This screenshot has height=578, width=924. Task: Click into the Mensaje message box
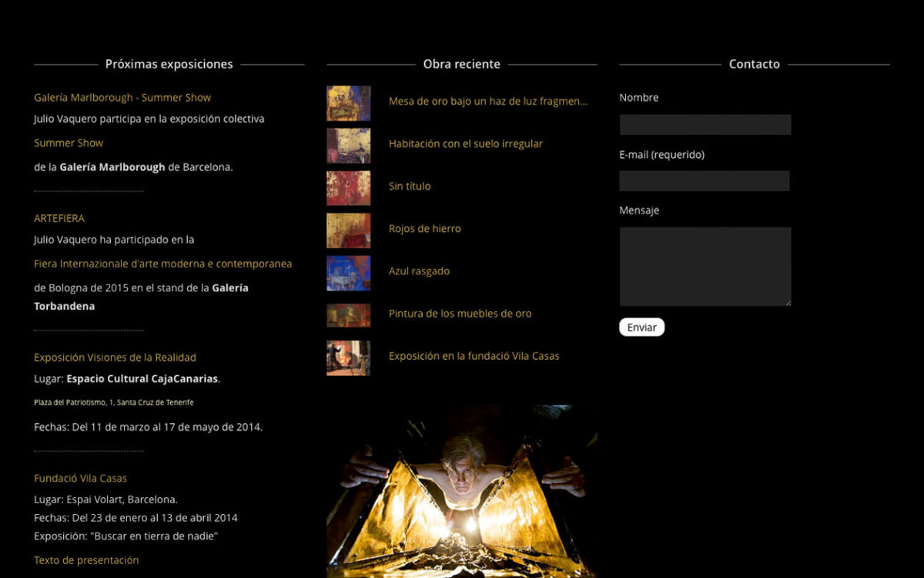pyautogui.click(x=705, y=266)
